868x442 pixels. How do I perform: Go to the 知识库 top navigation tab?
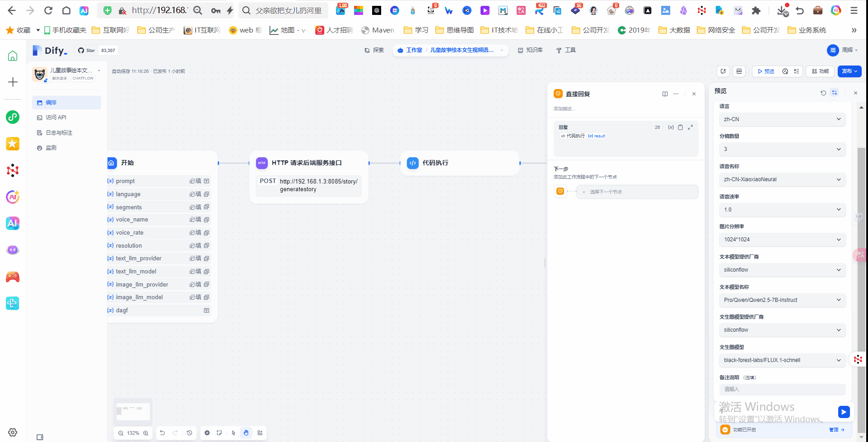point(530,50)
